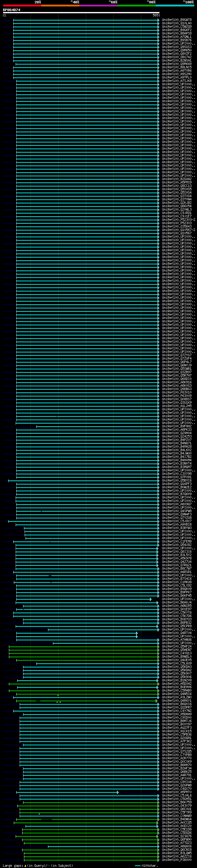
Task: Click the query end position 565
Action: tap(155, 15)
